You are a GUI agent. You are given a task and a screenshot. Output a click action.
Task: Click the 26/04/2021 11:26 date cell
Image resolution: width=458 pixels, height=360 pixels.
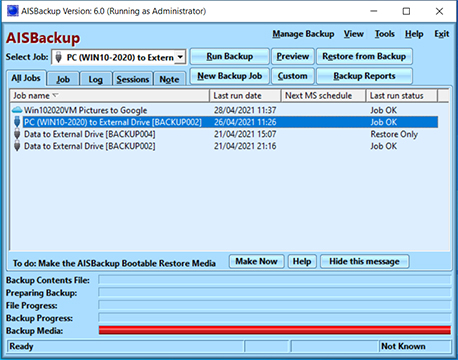245,122
